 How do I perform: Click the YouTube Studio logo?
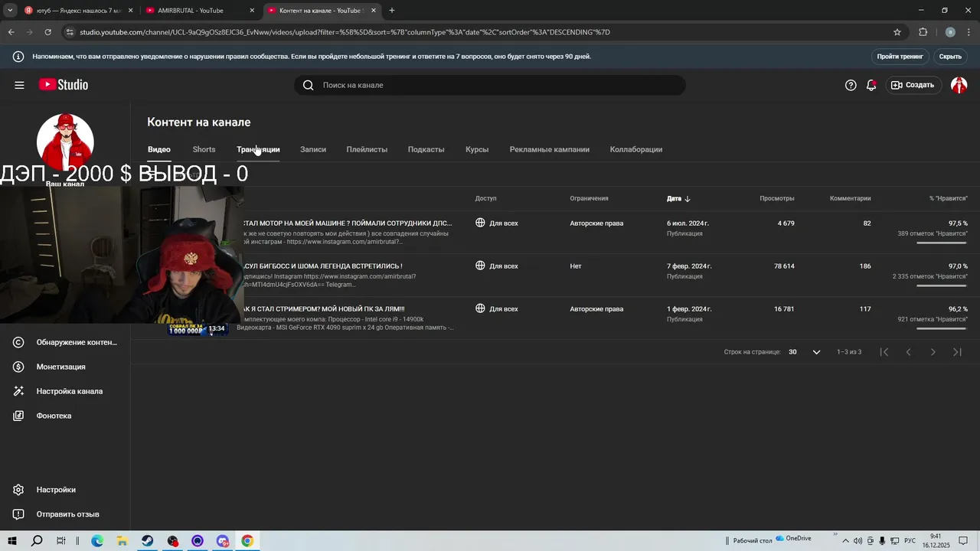coord(64,85)
